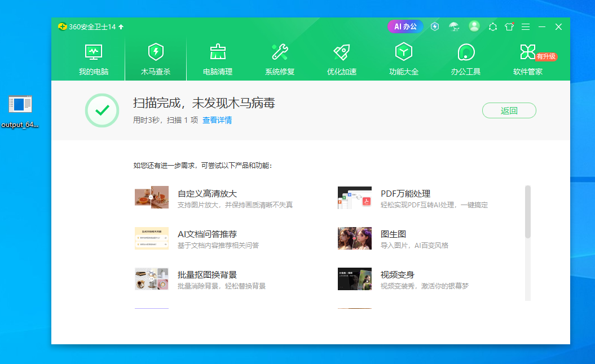
Task: Open the 查看详情 link
Action: coord(217,120)
